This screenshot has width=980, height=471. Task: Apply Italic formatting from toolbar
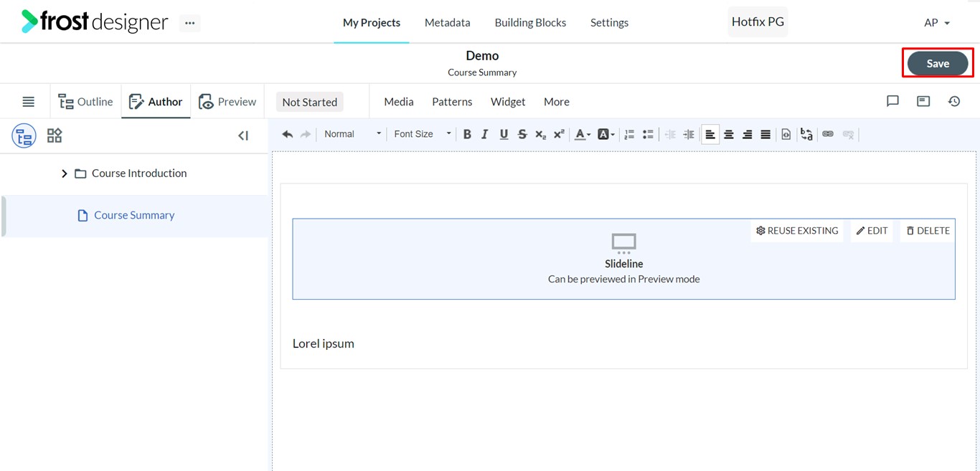(x=485, y=134)
